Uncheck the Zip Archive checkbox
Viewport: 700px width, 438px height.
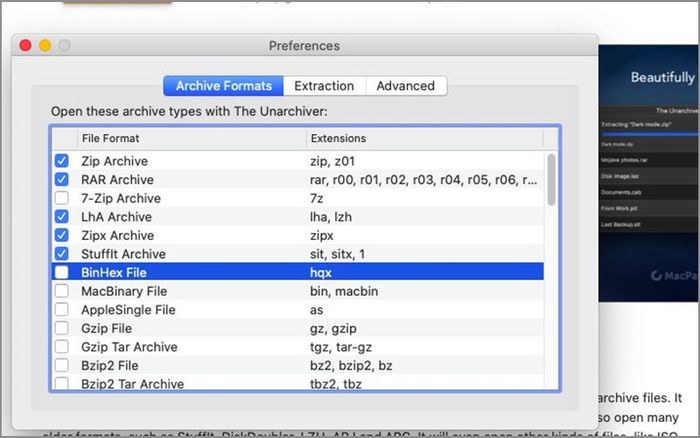click(62, 161)
